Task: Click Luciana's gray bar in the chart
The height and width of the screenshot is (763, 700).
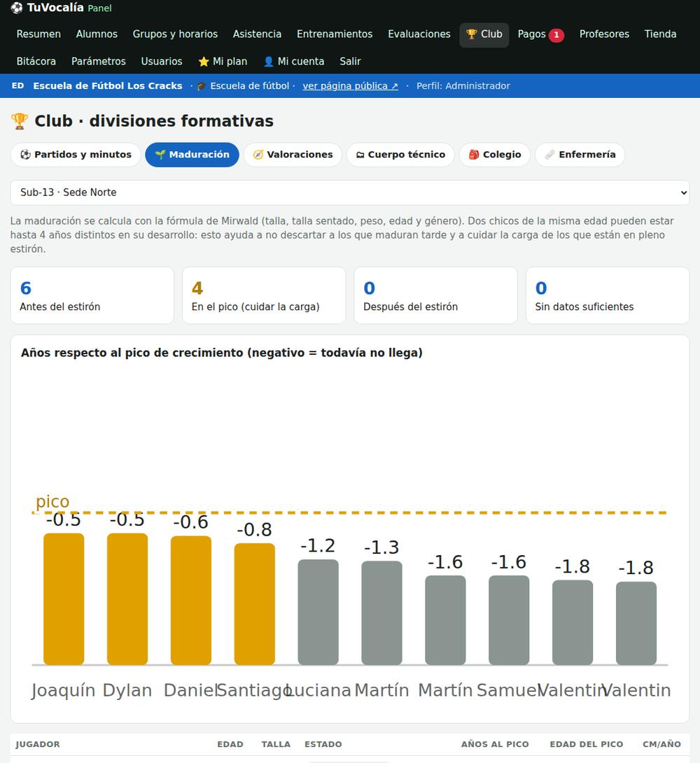Action: click(318, 612)
